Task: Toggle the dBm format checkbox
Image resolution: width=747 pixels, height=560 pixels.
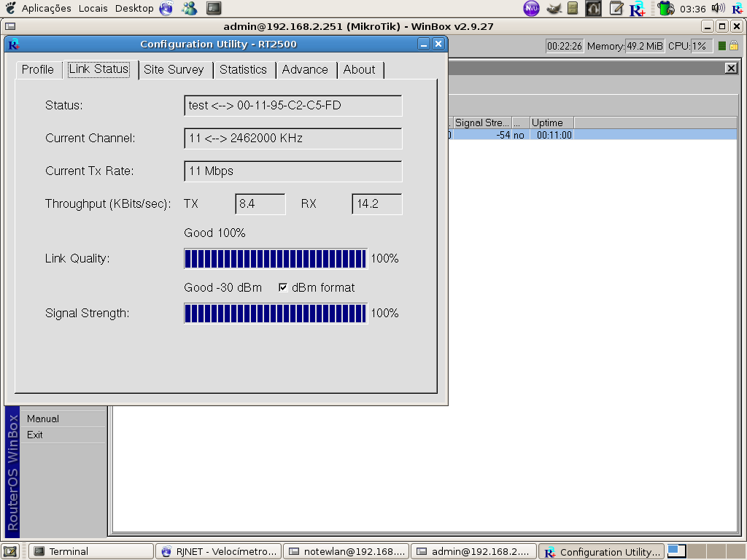Action: point(283,287)
